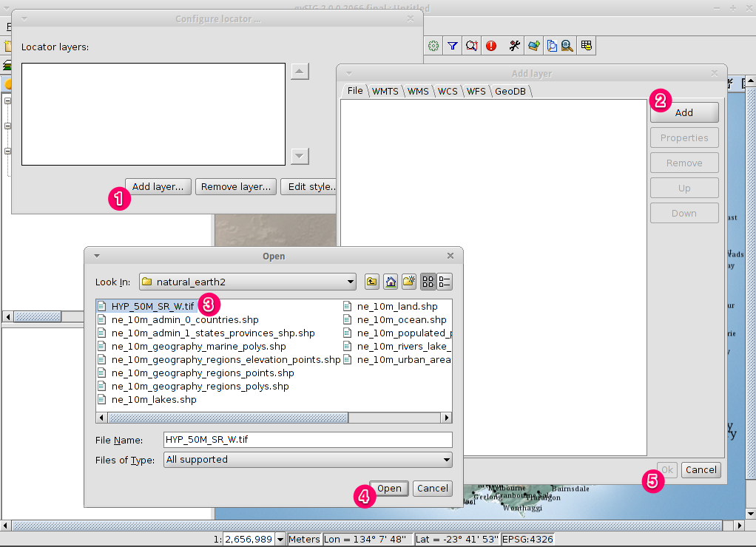This screenshot has width=756, height=547.
Task: Click the red exclamation mark icon
Action: (x=491, y=46)
